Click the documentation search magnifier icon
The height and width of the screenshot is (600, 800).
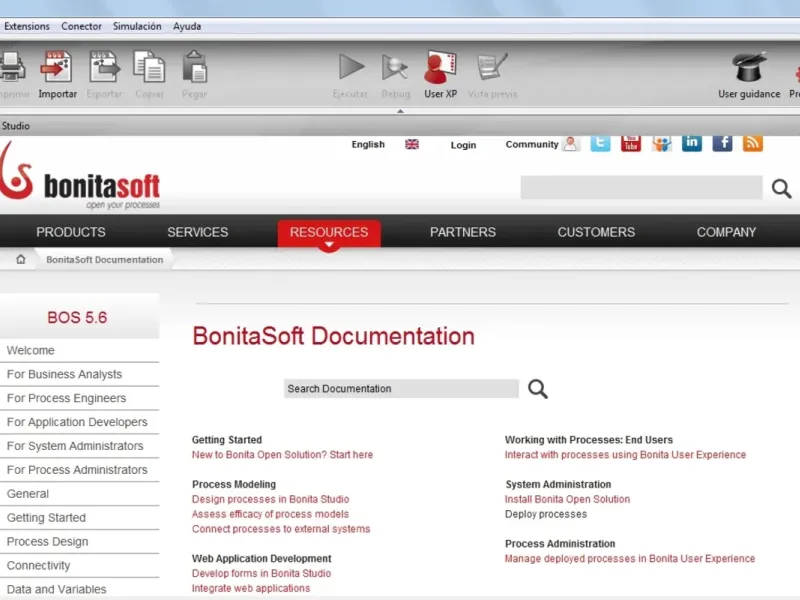[538, 389]
